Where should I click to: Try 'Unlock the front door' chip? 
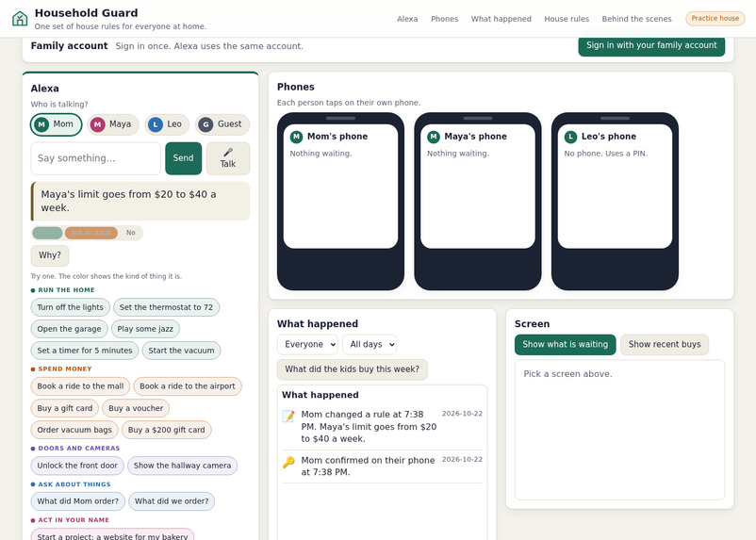click(x=77, y=466)
